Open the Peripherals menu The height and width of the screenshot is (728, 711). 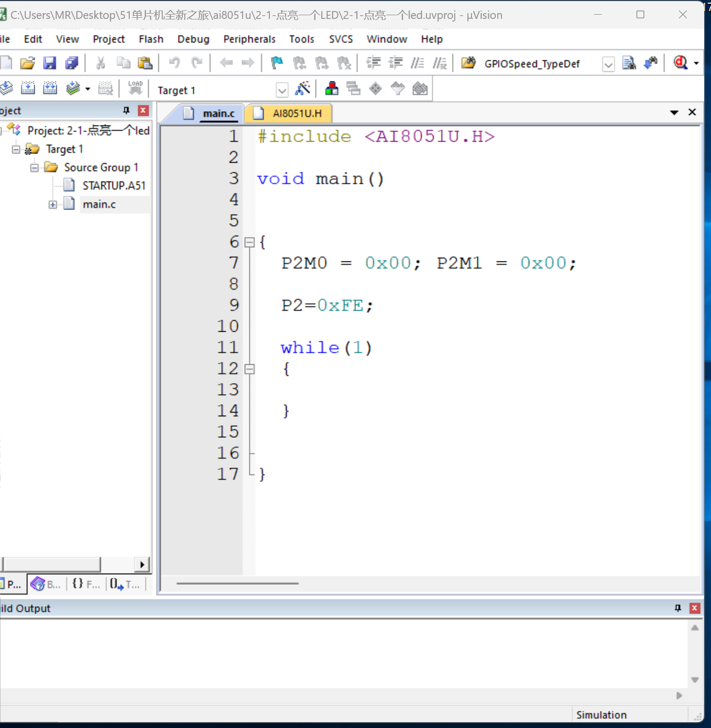(249, 39)
